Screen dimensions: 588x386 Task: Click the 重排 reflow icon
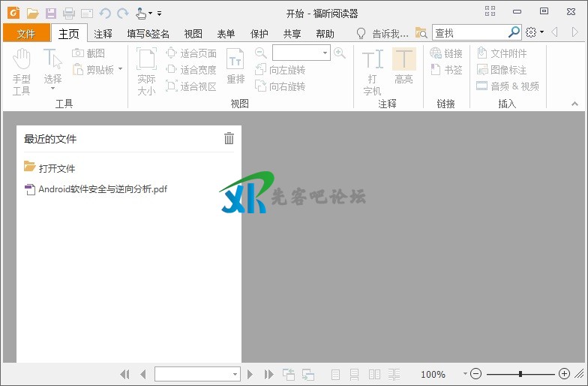(235, 68)
